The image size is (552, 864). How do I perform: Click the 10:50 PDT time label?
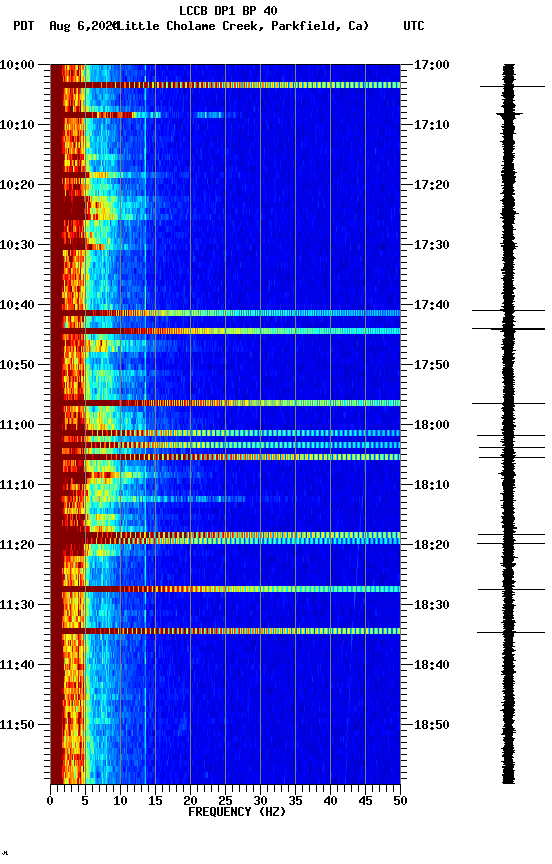(17, 365)
